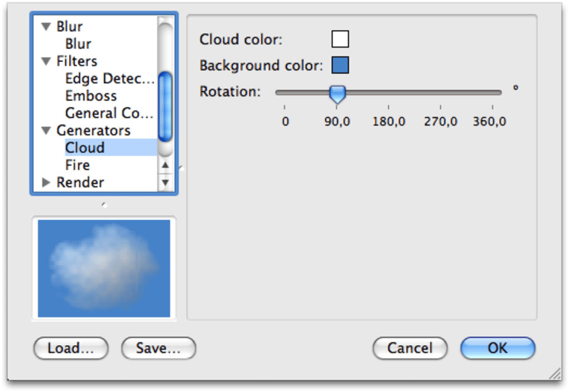
Task: Click the scroll up arrow in filter list
Action: pyautogui.click(x=165, y=165)
